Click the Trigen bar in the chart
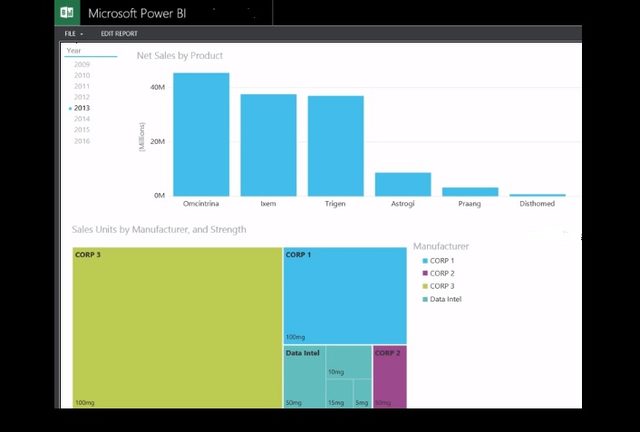Screen dimensions: 640x432 click(336, 146)
